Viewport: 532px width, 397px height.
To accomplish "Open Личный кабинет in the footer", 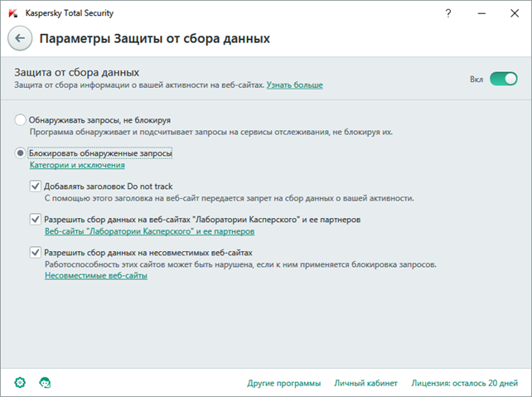I will click(365, 383).
